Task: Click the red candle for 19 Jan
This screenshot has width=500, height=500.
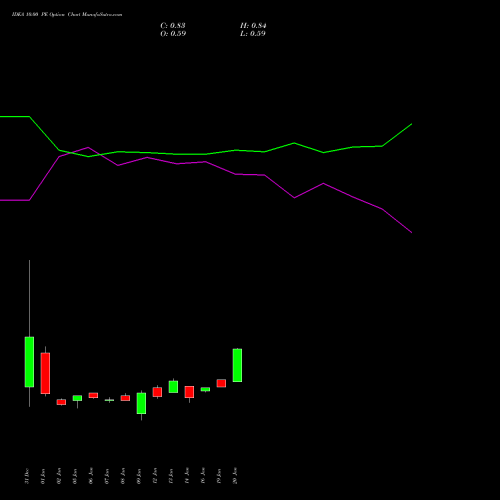Action: click(x=221, y=383)
